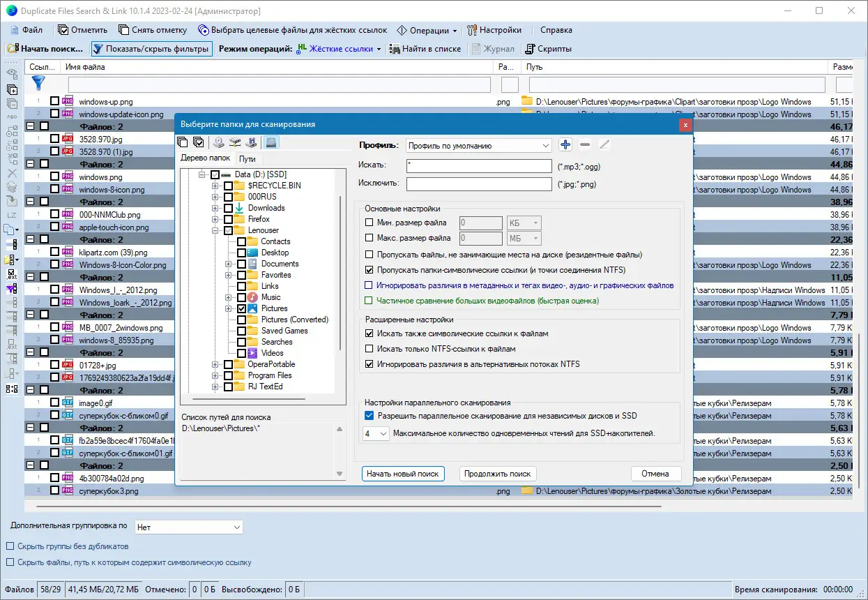Click the Mark (Отметить) toolbar item
The height and width of the screenshot is (600, 868).
pyautogui.click(x=83, y=30)
